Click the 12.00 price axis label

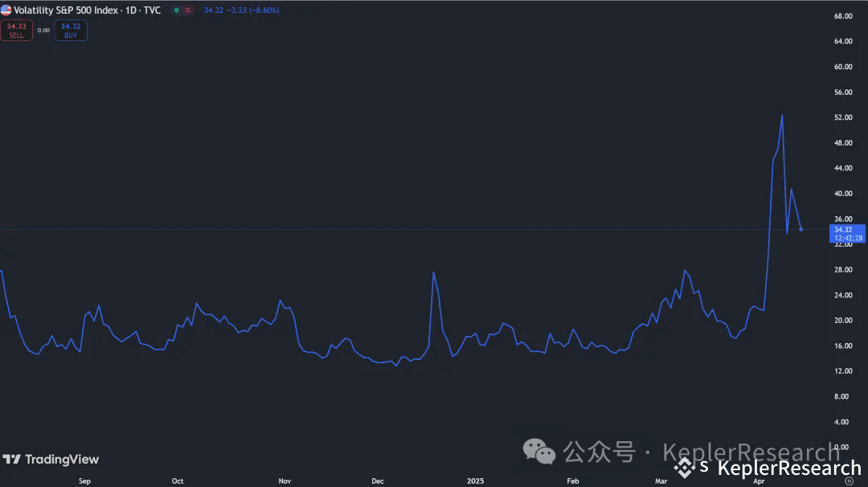843,371
